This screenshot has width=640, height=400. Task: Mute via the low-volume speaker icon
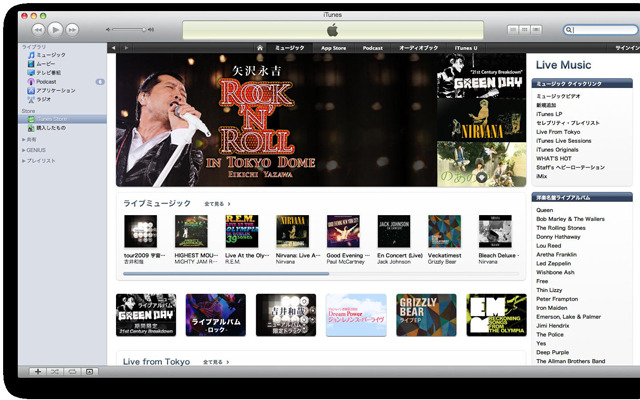(108, 30)
